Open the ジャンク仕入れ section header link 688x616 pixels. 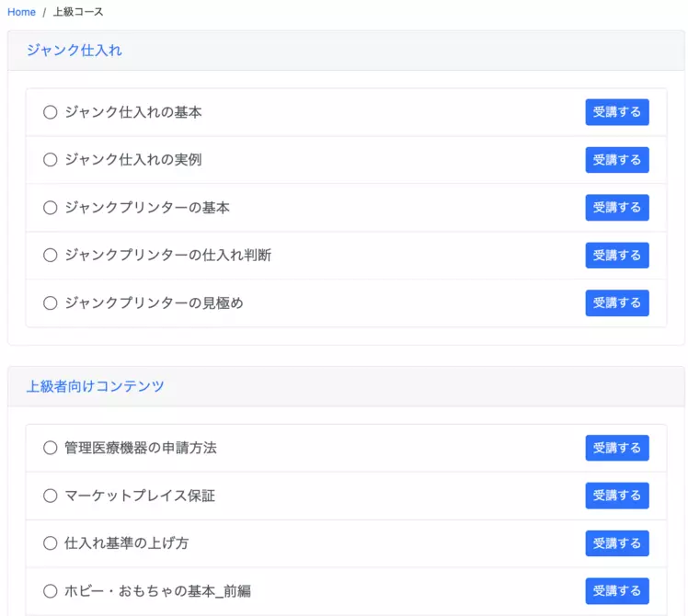click(74, 51)
